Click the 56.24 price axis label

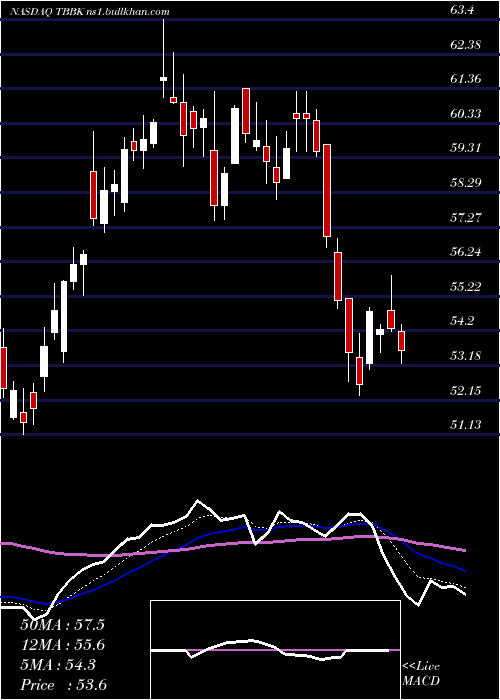click(x=466, y=252)
